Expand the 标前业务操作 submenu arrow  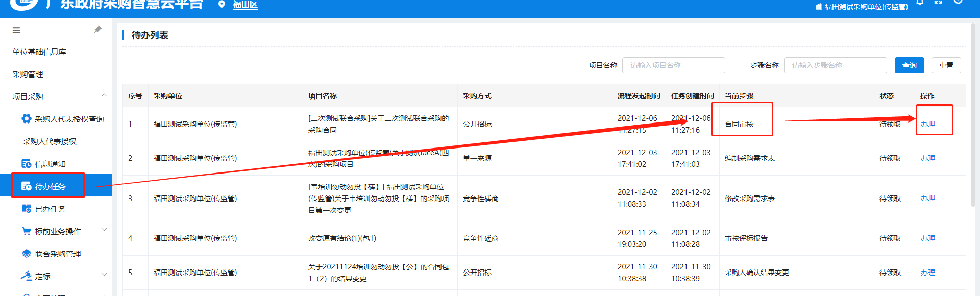[x=104, y=230]
